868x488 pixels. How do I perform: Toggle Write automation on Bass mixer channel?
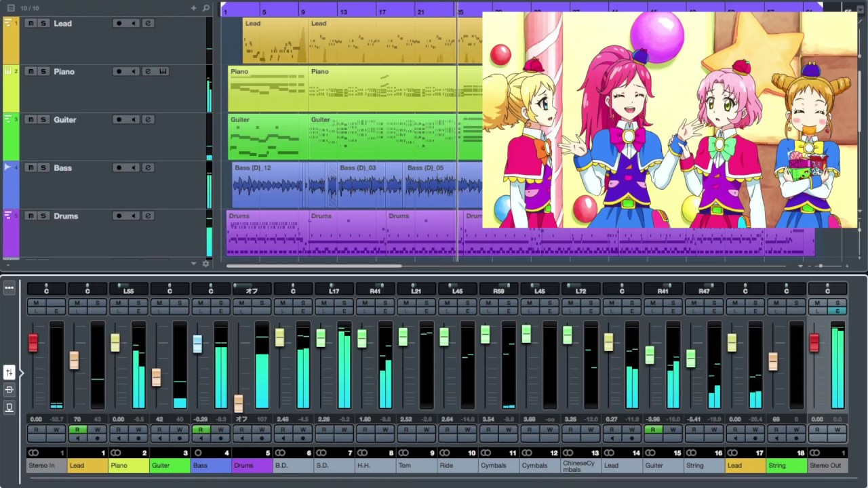point(220,430)
